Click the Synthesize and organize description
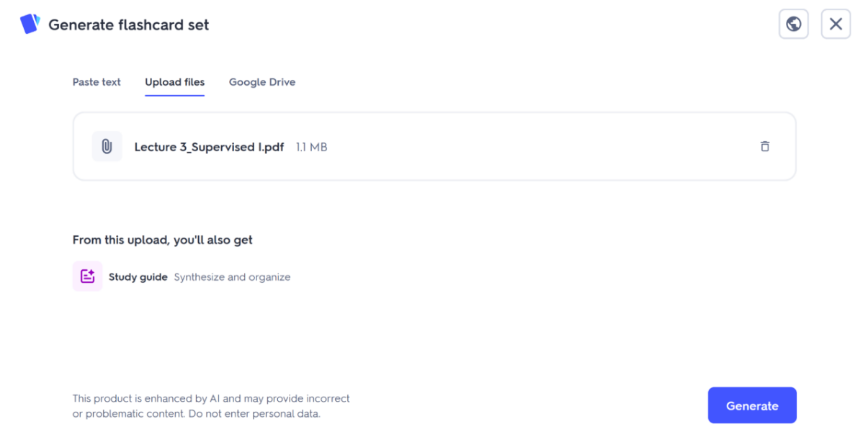This screenshot has width=868, height=437. [x=232, y=277]
